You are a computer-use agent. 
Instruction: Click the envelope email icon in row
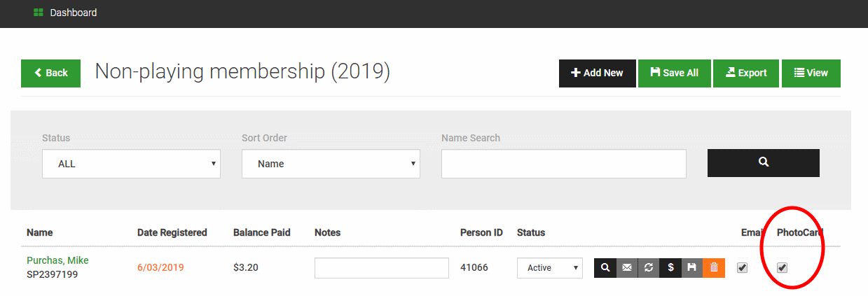coord(627,268)
